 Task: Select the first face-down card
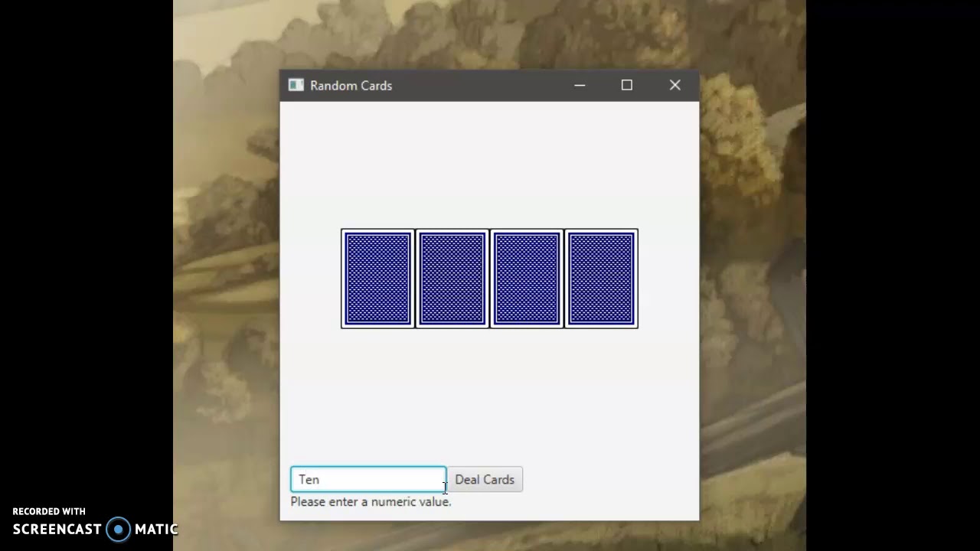[x=377, y=279]
